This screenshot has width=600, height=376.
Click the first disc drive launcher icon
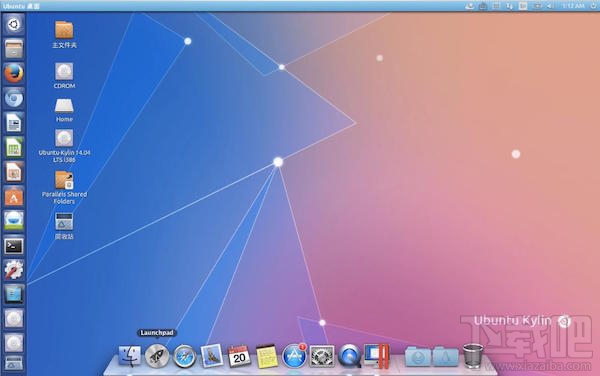[x=14, y=319]
